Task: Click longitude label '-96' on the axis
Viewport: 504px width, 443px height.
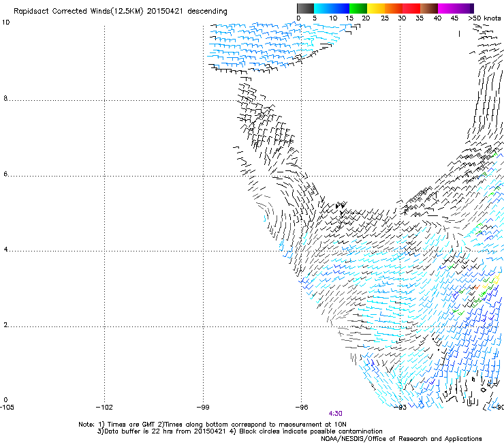Action: pos(302,408)
